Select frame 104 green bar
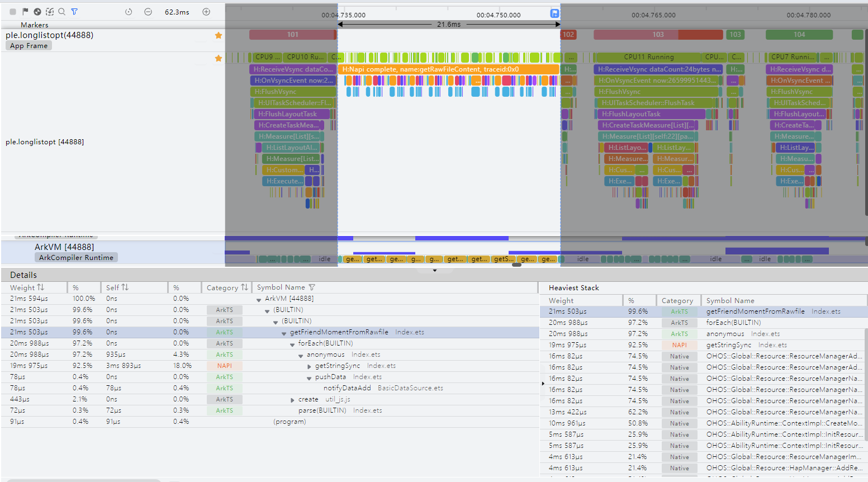Viewport: 868px width, 482px height. [799, 35]
